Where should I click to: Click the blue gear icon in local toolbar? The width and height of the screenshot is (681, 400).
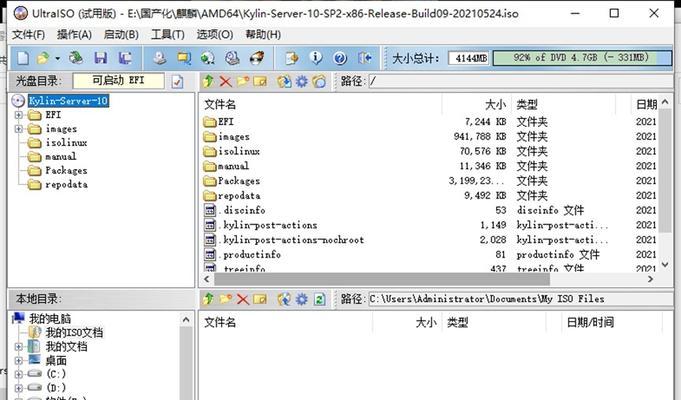[x=301, y=299]
